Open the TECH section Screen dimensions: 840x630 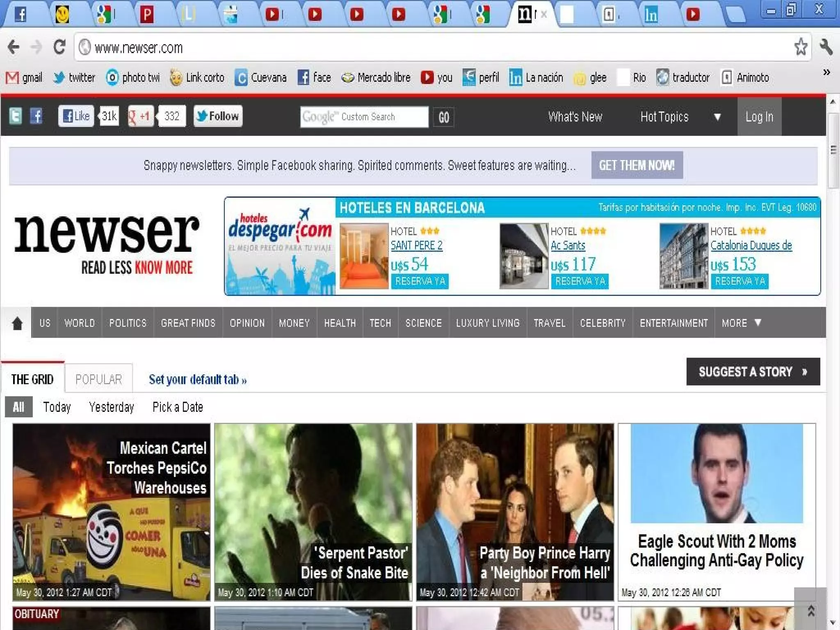[380, 323]
